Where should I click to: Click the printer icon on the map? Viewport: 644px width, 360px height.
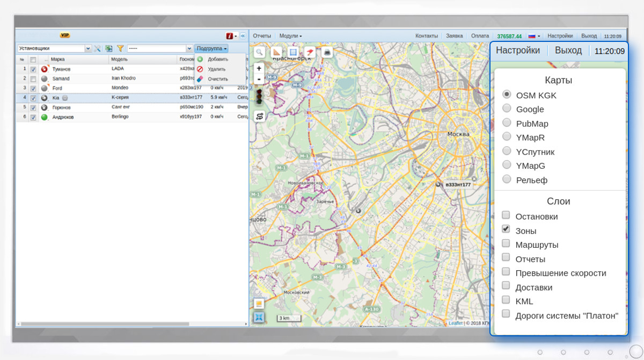point(327,52)
